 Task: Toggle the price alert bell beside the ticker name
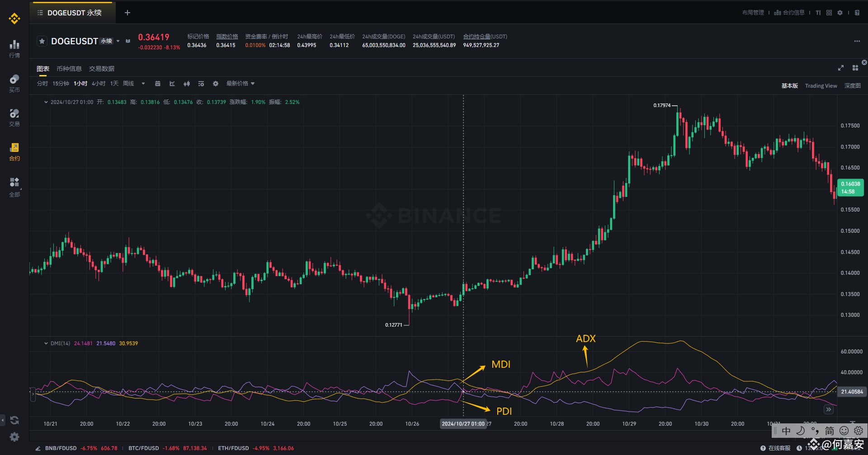(128, 41)
